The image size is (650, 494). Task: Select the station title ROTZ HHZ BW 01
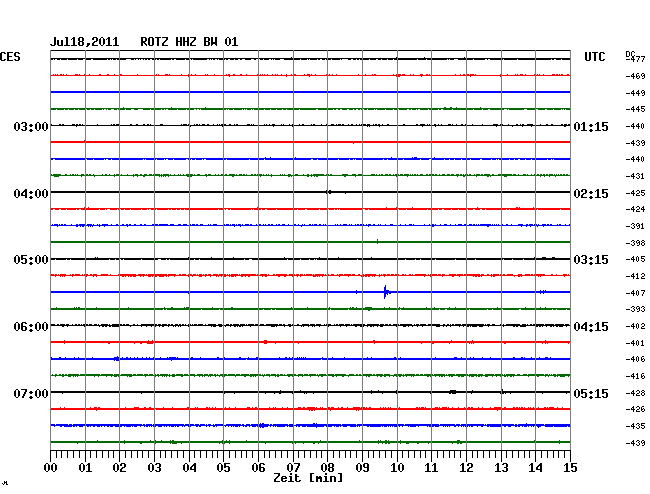[189, 42]
